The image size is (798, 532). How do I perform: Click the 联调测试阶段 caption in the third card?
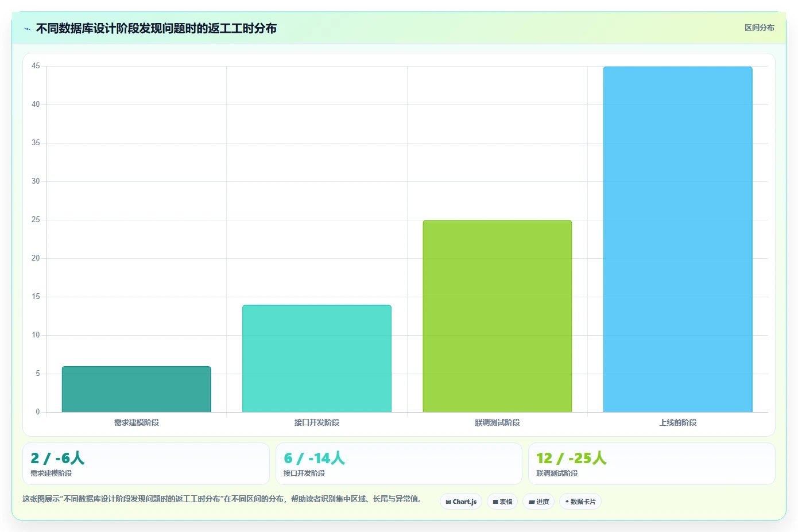point(557,473)
